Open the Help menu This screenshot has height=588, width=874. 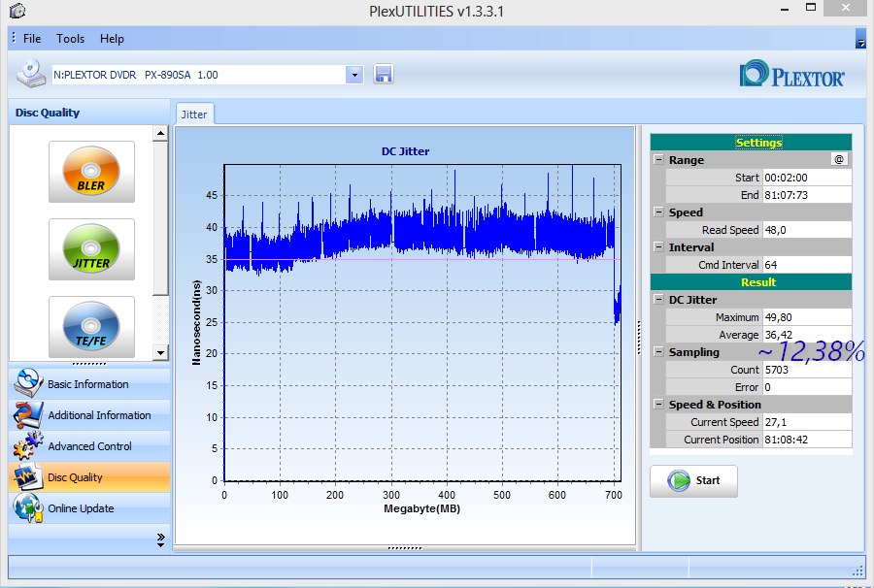coord(112,39)
